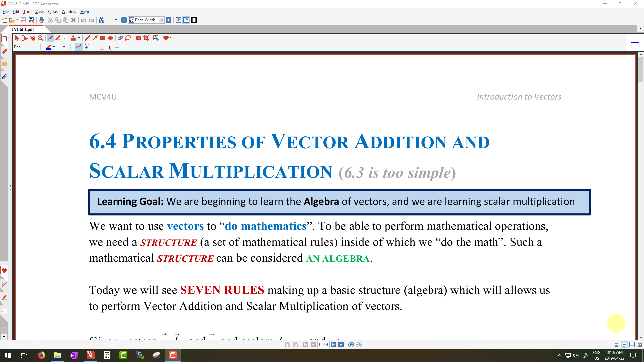Screen dimensions: 644x362
Task: Toggle pen smoothing curve option
Action: click(78, 47)
